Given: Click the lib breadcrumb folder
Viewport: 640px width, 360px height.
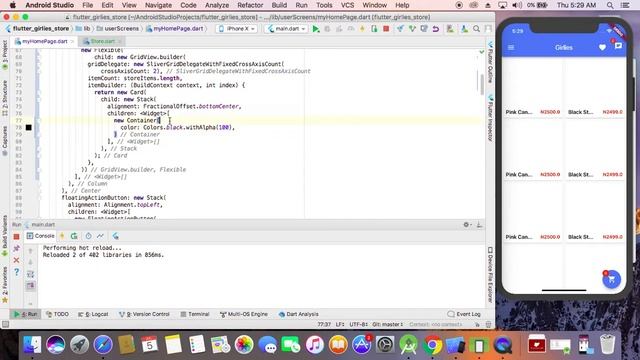Looking at the screenshot, I should 83,29.
